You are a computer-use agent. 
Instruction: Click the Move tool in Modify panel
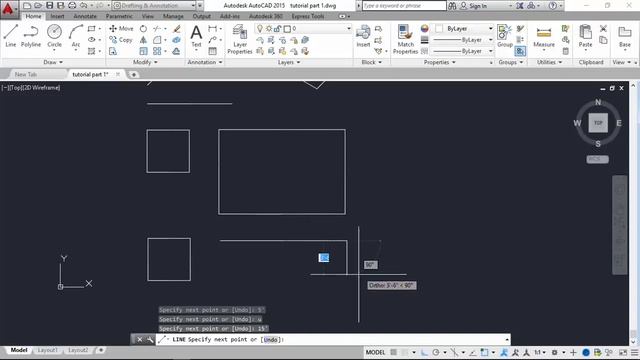(x=121, y=29)
